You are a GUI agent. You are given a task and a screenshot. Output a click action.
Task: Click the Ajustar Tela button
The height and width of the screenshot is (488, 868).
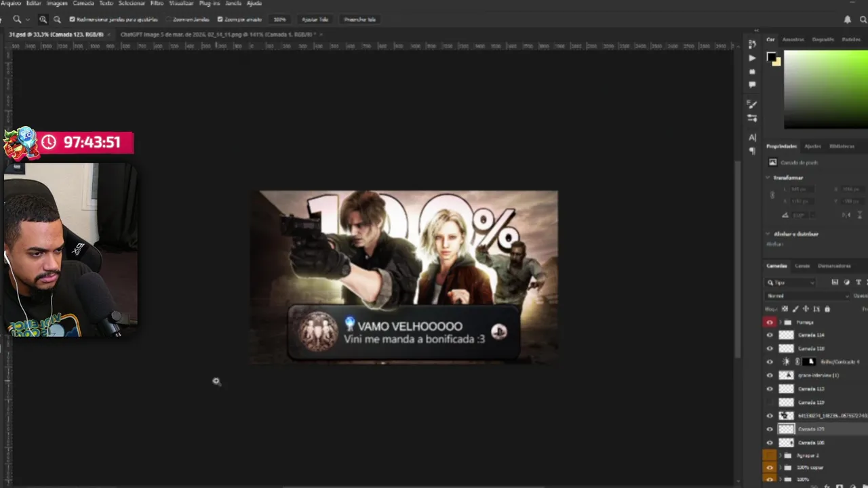coord(315,20)
